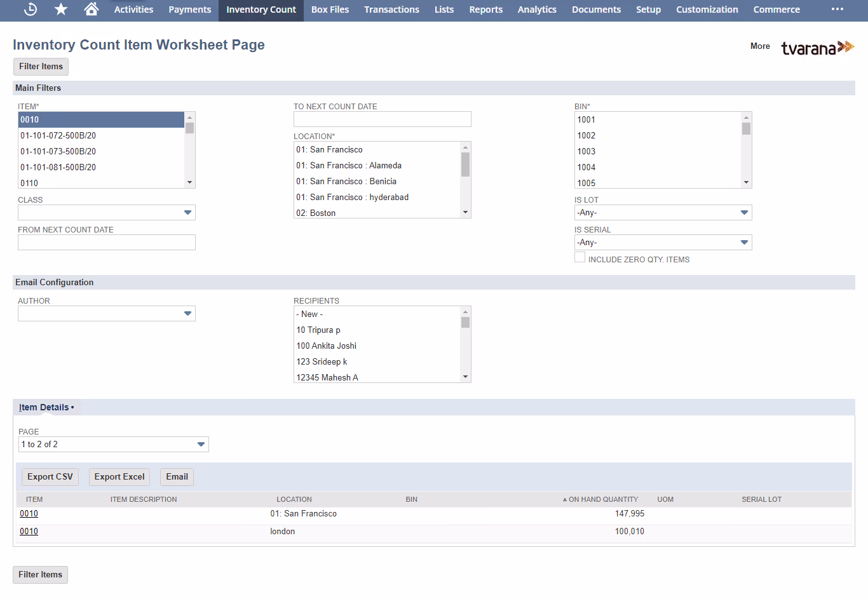Select location San Francisco : Alameda
This screenshot has height=599, width=868.
pyautogui.click(x=377, y=166)
